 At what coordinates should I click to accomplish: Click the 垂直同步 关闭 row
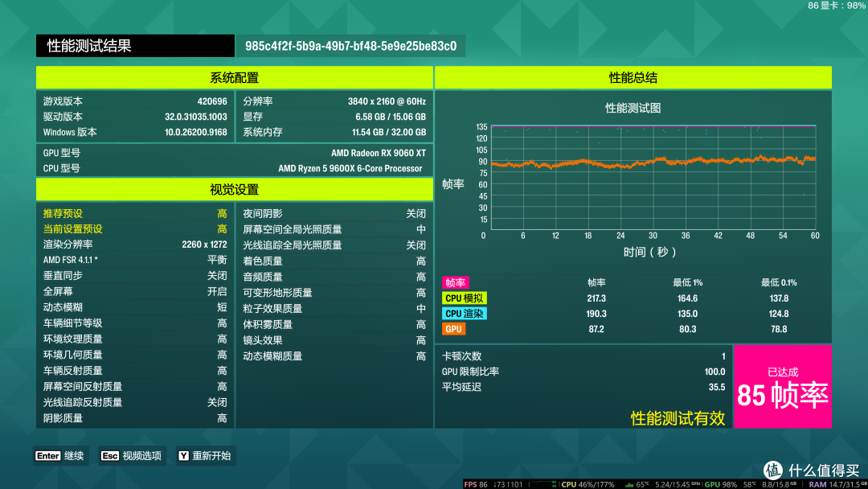[135, 275]
